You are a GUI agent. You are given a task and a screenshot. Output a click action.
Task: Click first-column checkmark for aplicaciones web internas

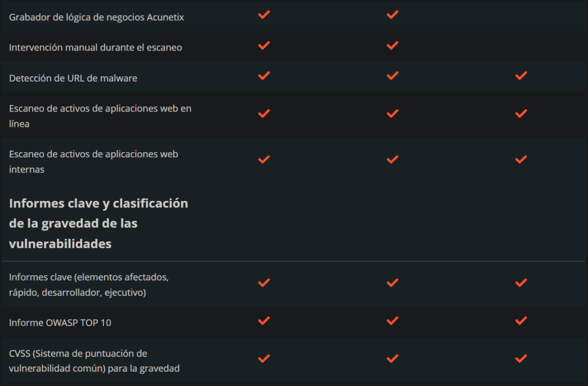(264, 159)
